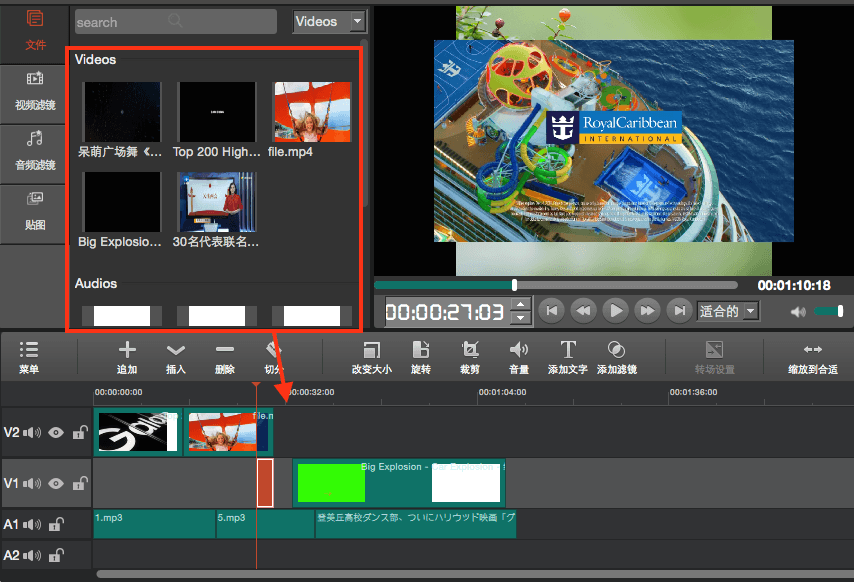Select the 呆萌广场舞 video thumbnail
854x582 pixels.
coord(121,112)
